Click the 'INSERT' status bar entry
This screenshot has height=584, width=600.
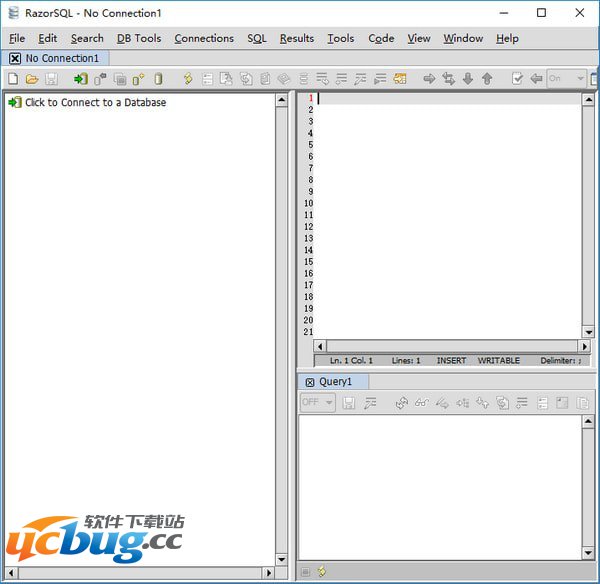coord(451,361)
